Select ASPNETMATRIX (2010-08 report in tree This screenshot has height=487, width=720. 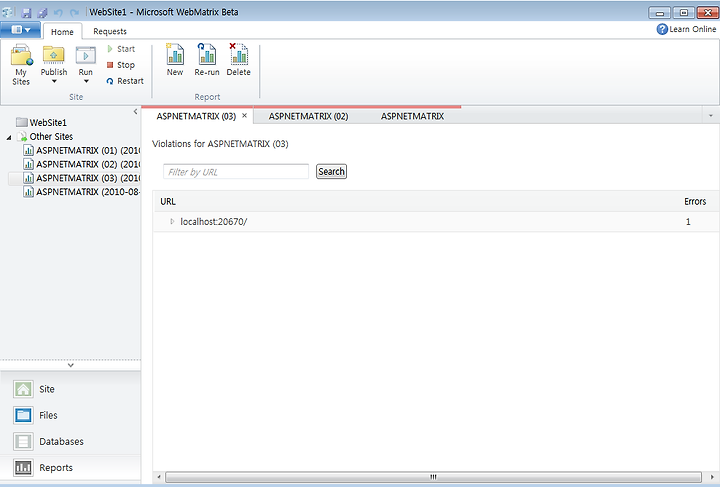pos(82,192)
